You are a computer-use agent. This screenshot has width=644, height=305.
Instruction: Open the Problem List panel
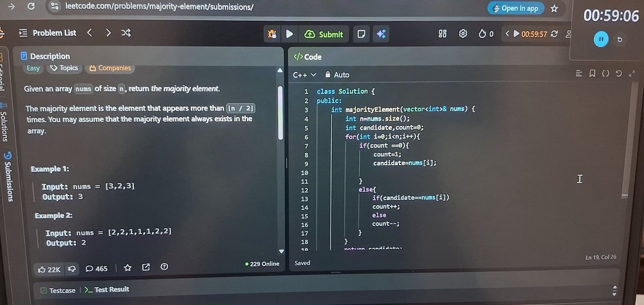pyautogui.click(x=47, y=33)
